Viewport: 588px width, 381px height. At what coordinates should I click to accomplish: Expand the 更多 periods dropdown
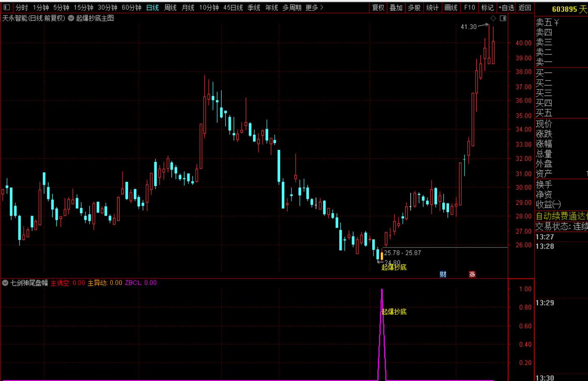(314, 8)
